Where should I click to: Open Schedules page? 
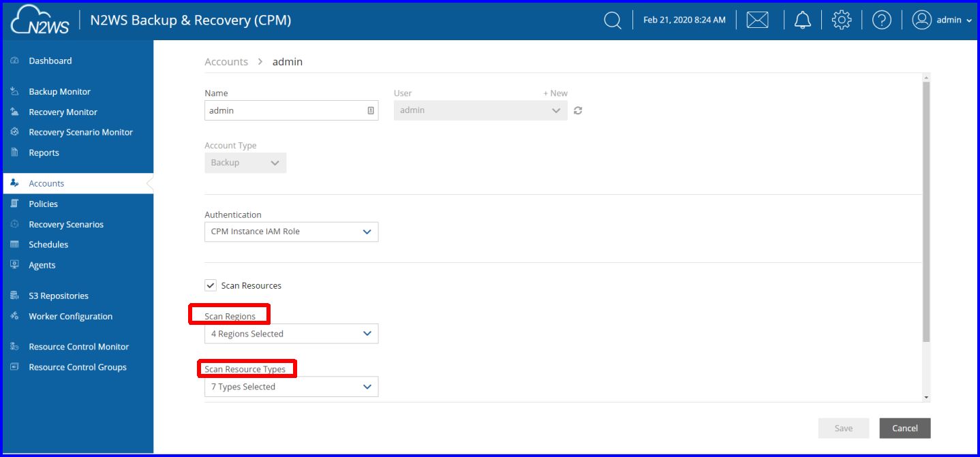[48, 245]
